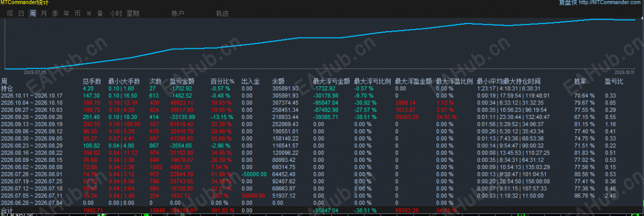Click the 2026.10.11 chart date marker
The width and height of the screenshot is (644, 216).
pyautogui.click(x=626, y=71)
